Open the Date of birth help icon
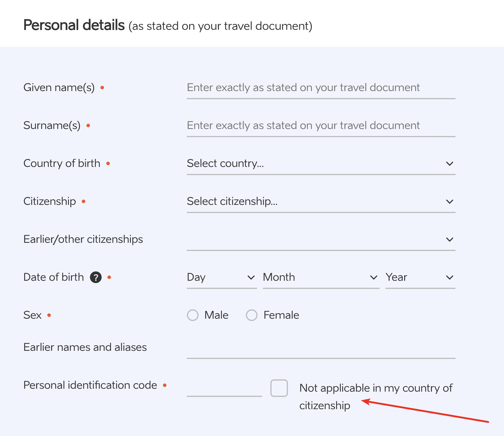504x436 pixels. [x=95, y=277]
